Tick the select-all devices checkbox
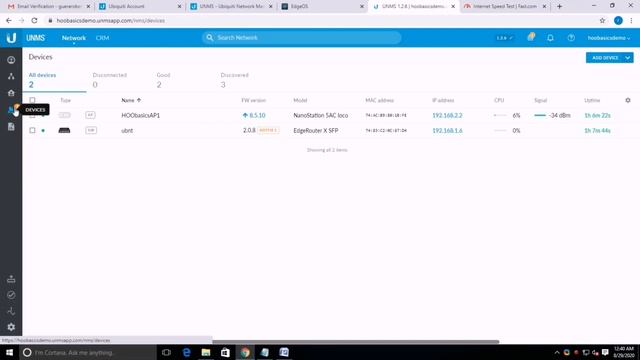 click(32, 100)
